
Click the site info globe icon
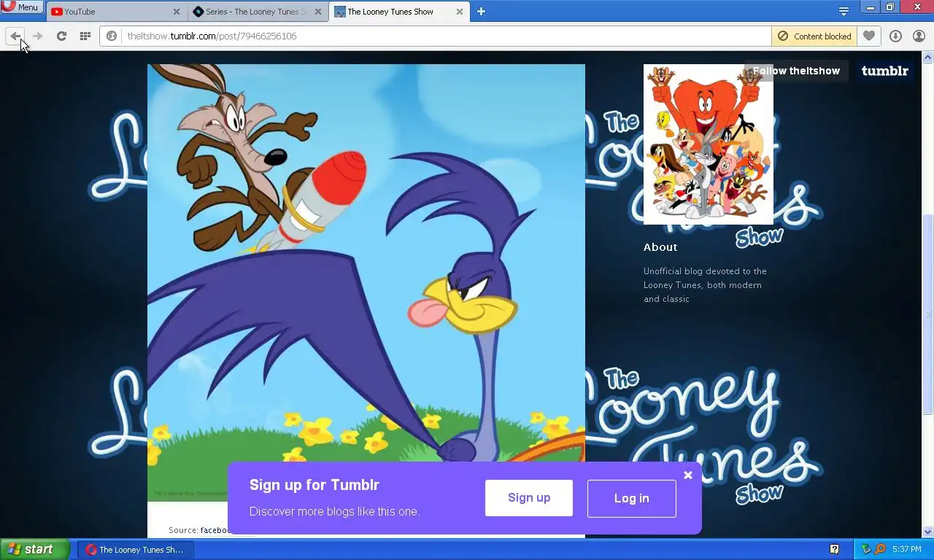(x=112, y=36)
